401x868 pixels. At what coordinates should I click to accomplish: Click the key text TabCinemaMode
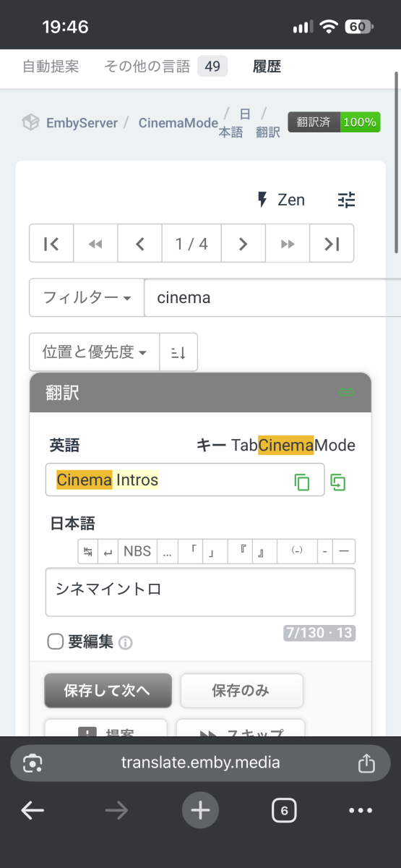293,445
